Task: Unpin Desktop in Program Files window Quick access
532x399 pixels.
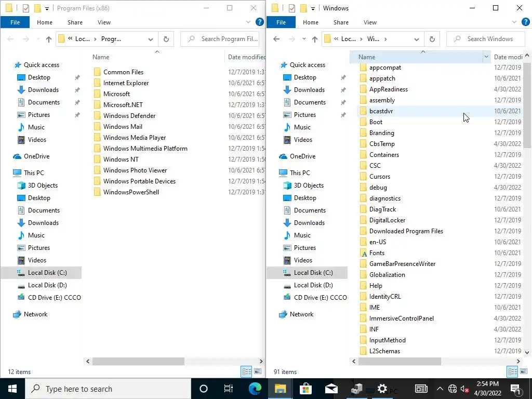Action: click(77, 77)
